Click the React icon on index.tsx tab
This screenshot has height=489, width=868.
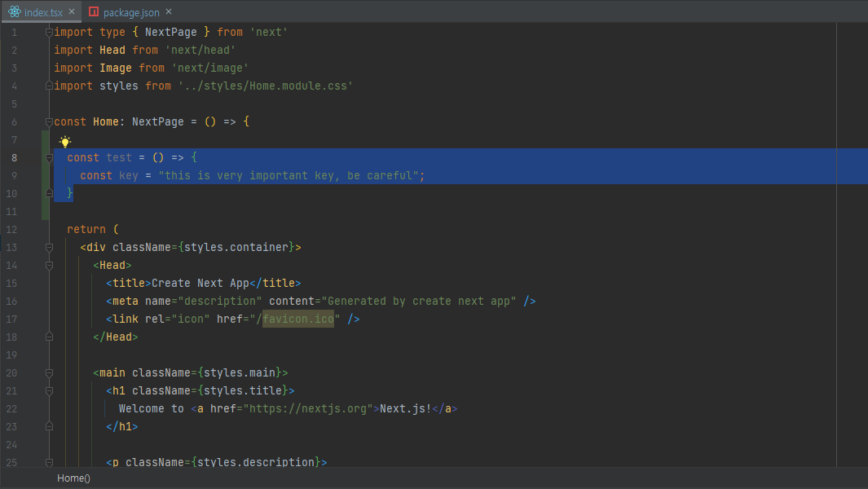click(14, 12)
